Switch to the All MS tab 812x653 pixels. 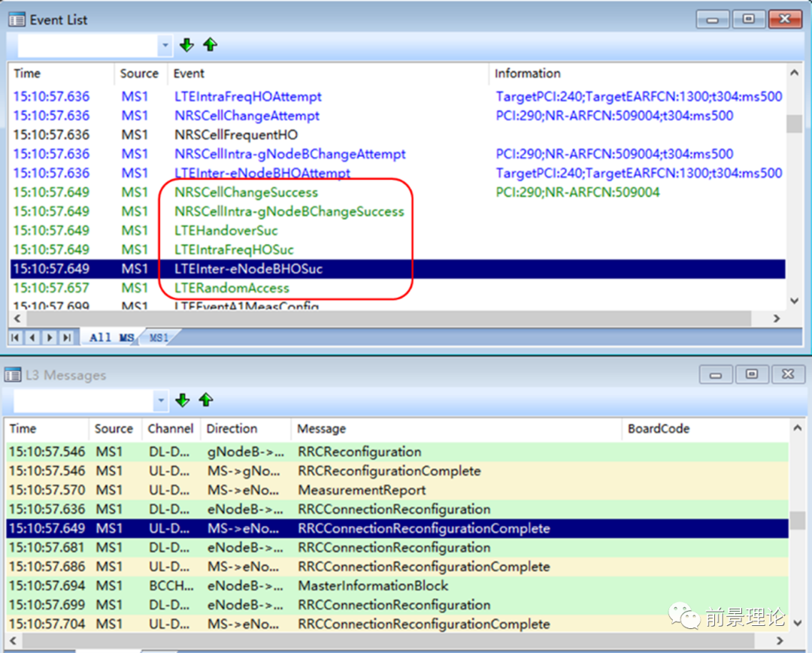(111, 337)
